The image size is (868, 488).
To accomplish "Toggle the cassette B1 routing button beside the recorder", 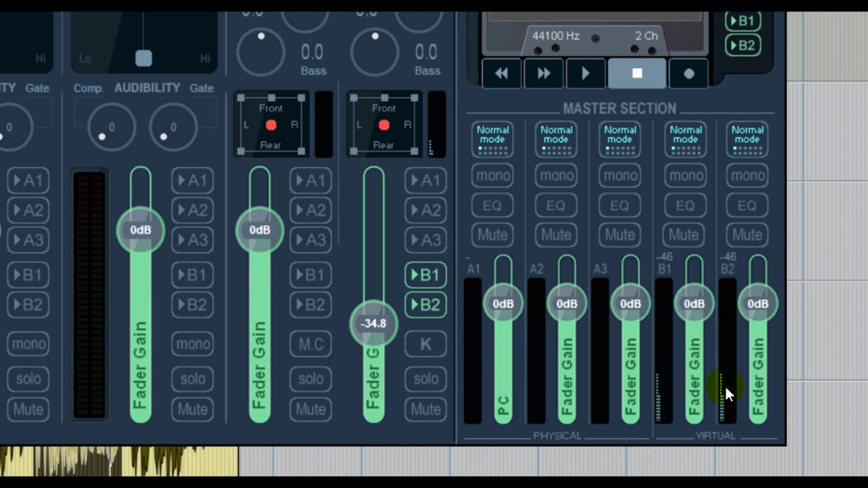I will [743, 20].
